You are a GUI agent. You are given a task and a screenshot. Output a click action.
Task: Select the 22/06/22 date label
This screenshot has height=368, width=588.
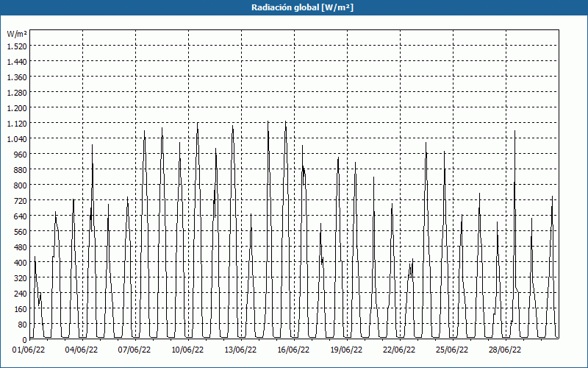coord(399,350)
